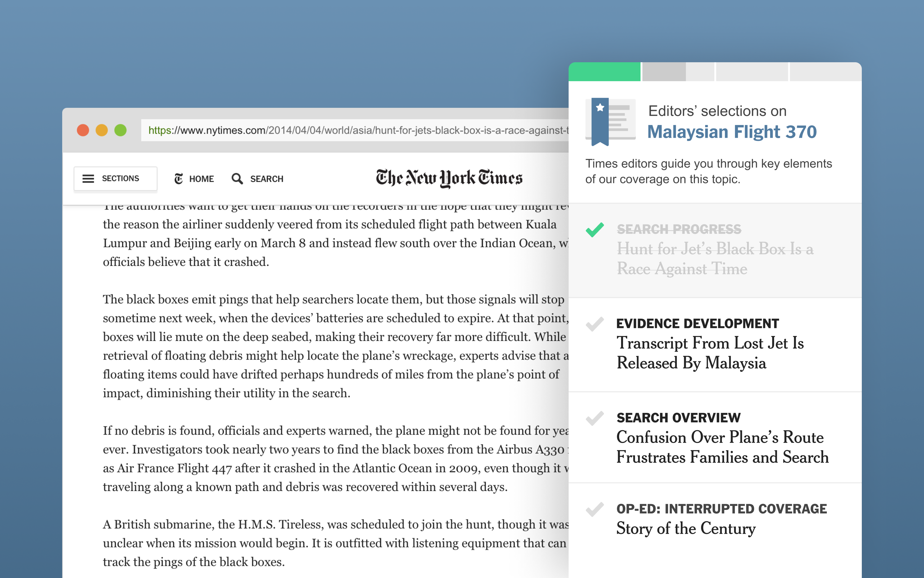Image resolution: width=924 pixels, height=578 pixels.
Task: Click the HOME text link
Action: [x=202, y=179]
